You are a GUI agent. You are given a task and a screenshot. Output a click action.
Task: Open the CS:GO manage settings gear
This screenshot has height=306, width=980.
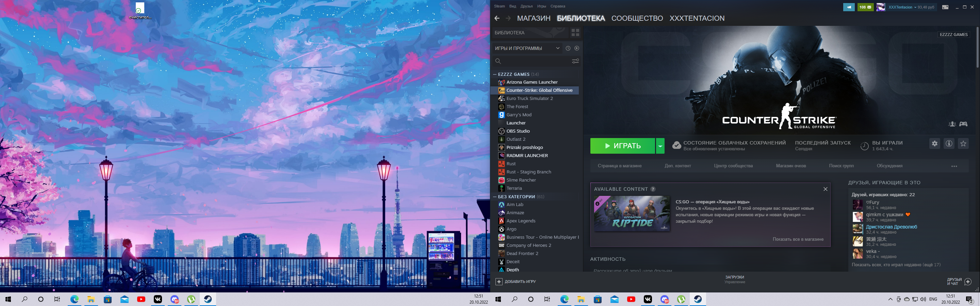935,144
